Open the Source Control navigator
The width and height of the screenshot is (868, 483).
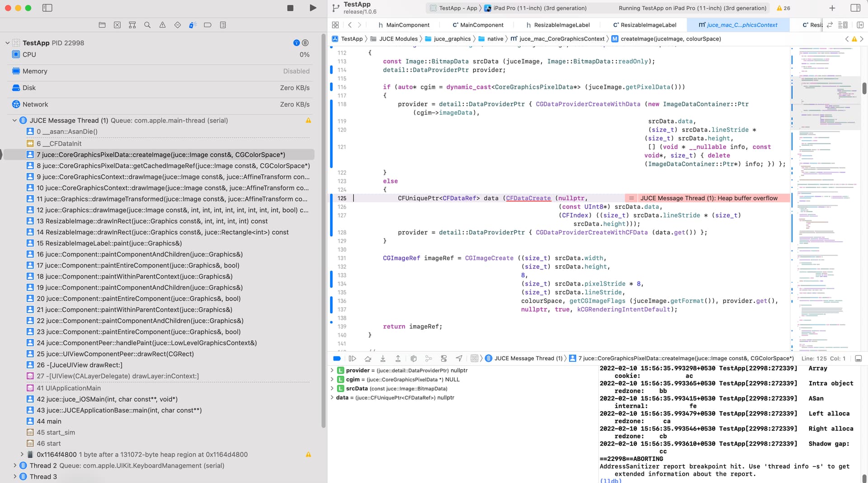click(x=117, y=25)
